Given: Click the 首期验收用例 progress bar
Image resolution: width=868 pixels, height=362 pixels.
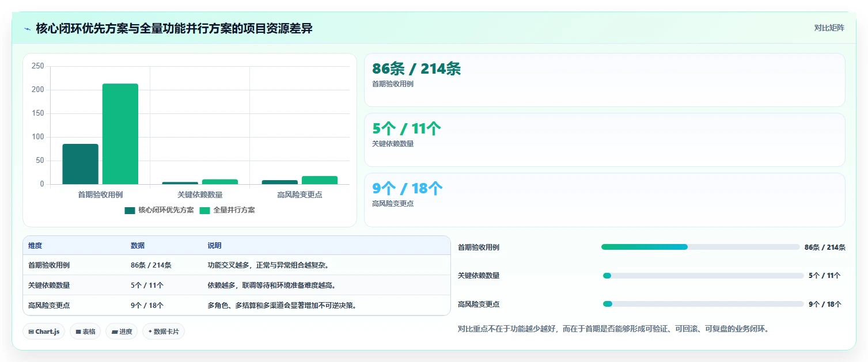Looking at the screenshot, I should tap(700, 247).
